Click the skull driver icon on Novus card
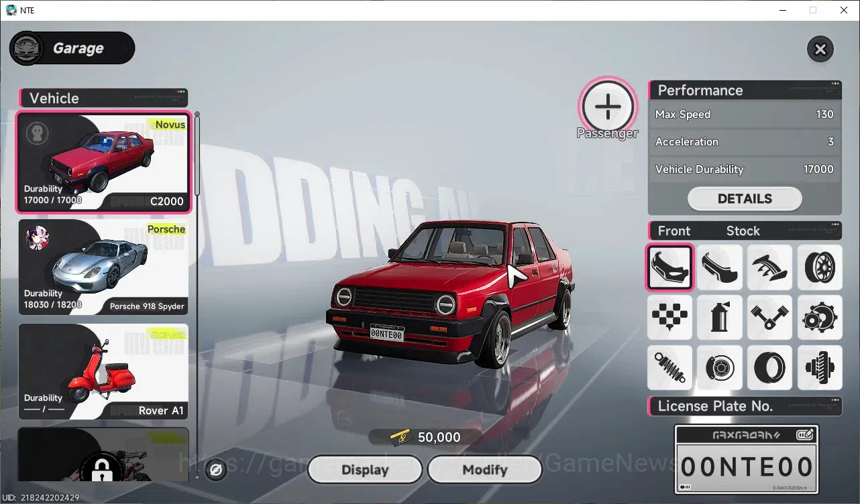Image resolution: width=860 pixels, height=504 pixels. (37, 133)
